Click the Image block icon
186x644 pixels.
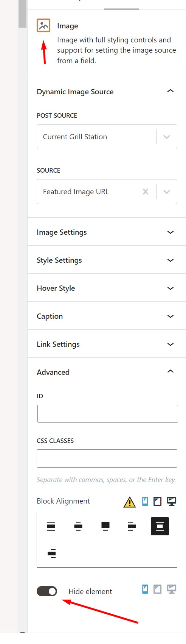click(43, 25)
